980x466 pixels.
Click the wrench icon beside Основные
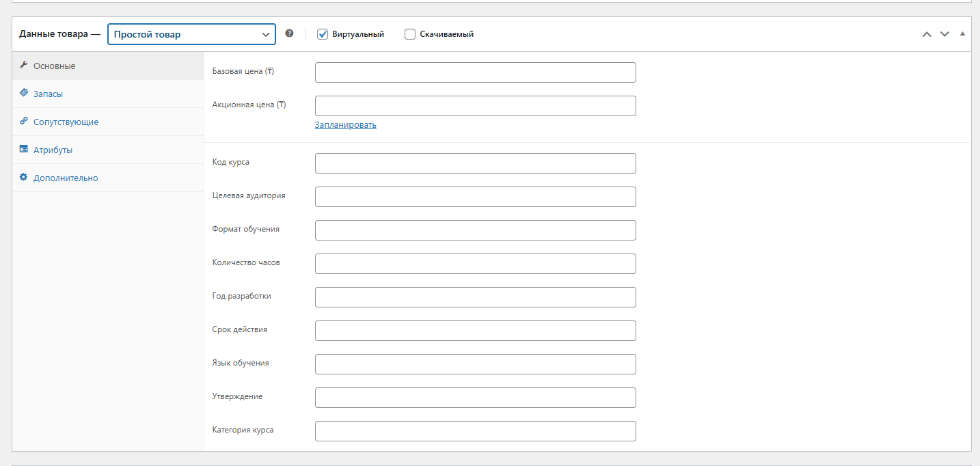[24, 66]
